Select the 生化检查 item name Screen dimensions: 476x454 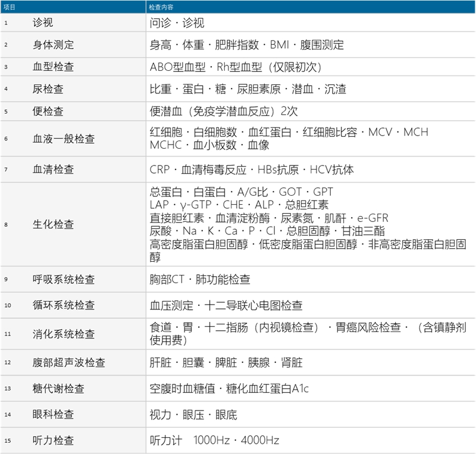point(53,225)
